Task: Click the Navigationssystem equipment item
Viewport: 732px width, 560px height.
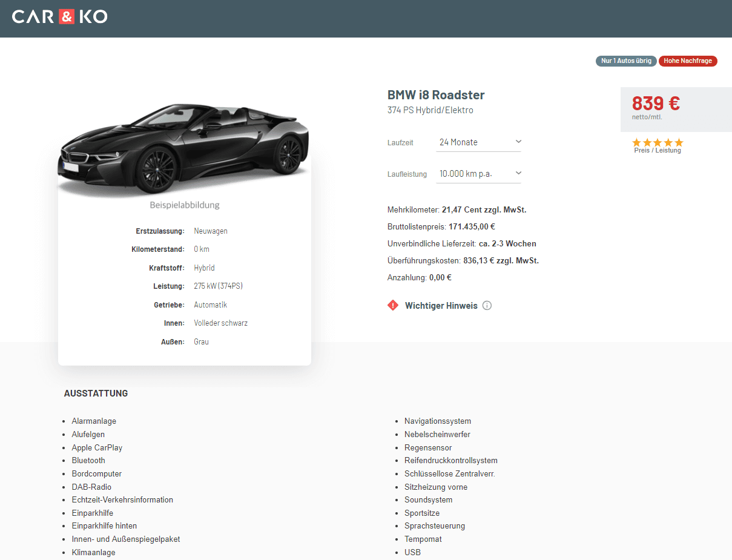Action: pyautogui.click(x=438, y=421)
